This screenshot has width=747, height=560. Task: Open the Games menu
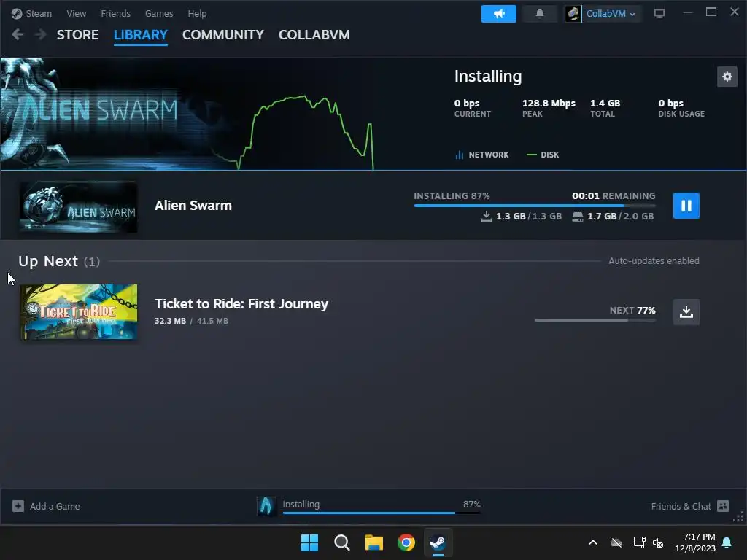point(158,13)
